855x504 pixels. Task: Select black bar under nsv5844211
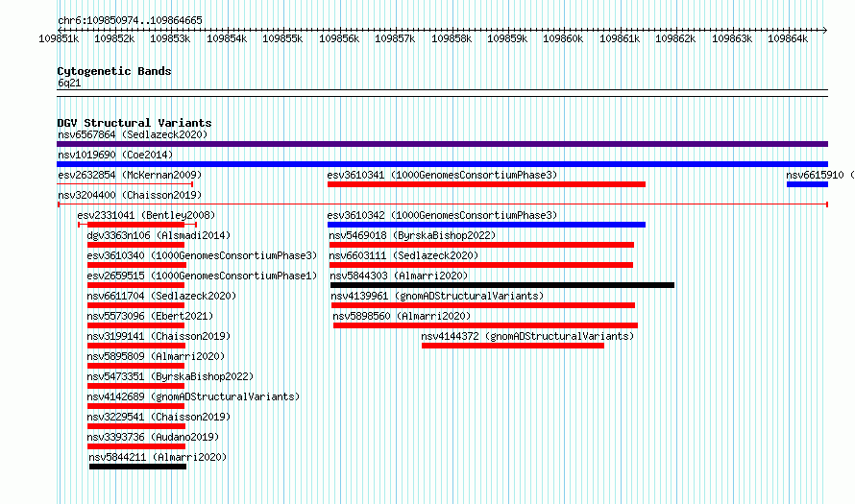tap(138, 467)
